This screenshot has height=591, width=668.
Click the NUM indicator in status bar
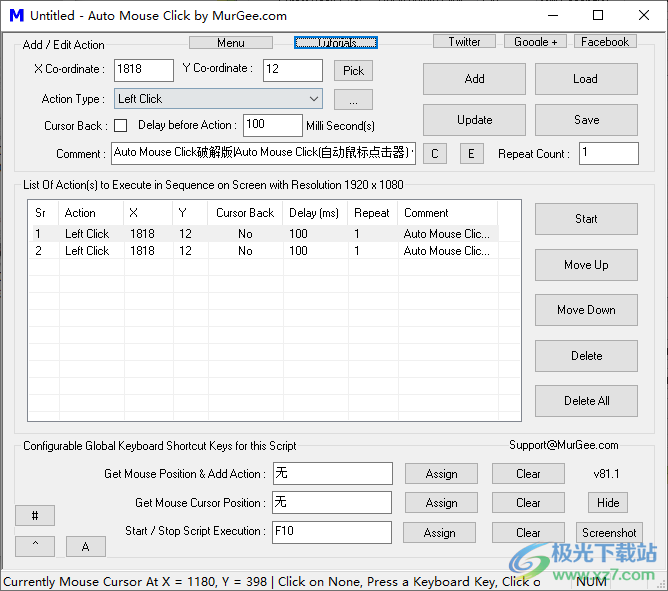click(x=591, y=582)
